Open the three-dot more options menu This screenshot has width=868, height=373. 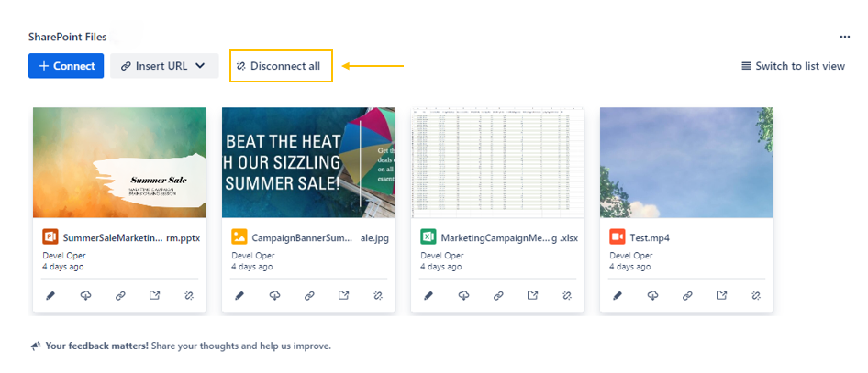844,37
